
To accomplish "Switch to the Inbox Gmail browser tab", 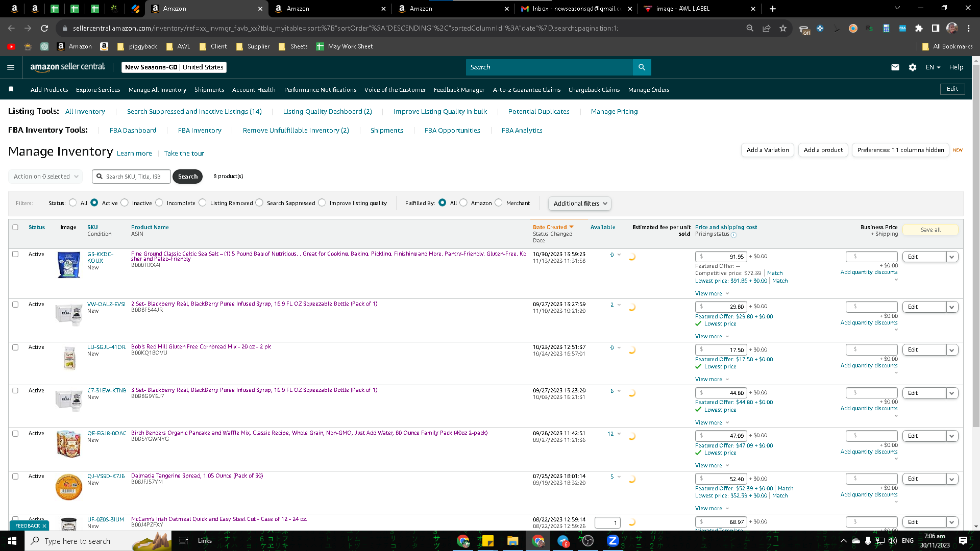I will [576, 9].
